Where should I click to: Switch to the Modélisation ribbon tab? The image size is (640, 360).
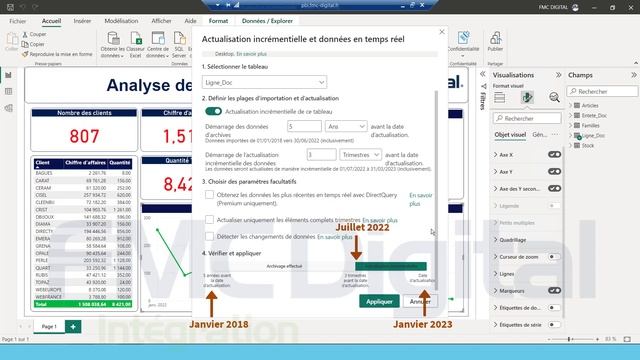121,21
